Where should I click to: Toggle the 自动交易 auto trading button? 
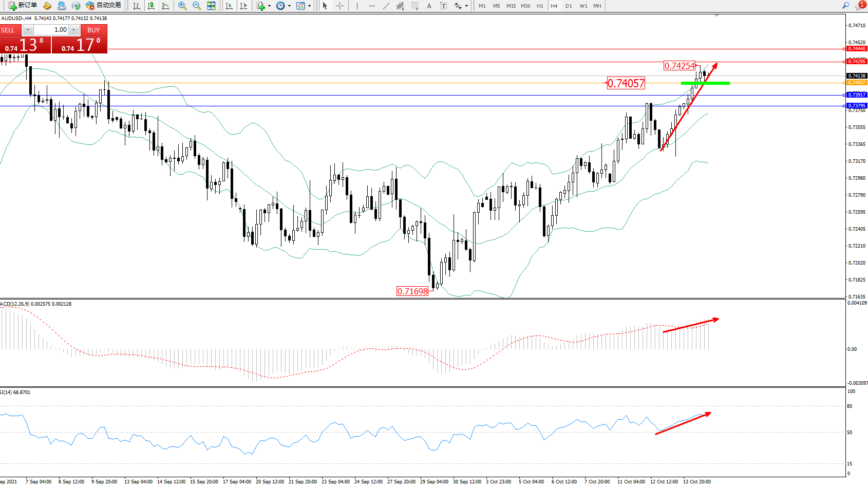[104, 6]
